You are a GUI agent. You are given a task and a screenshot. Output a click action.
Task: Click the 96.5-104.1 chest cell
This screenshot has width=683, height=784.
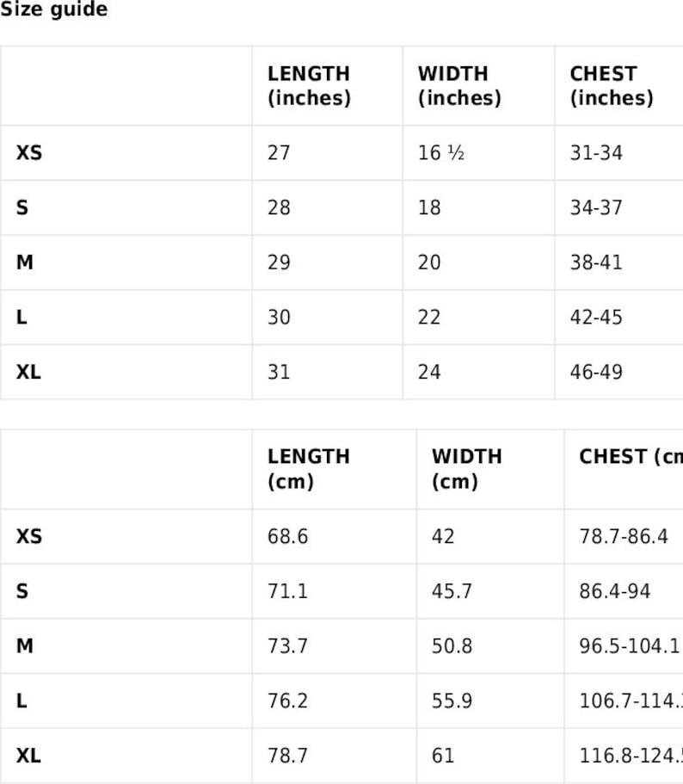[x=630, y=646]
